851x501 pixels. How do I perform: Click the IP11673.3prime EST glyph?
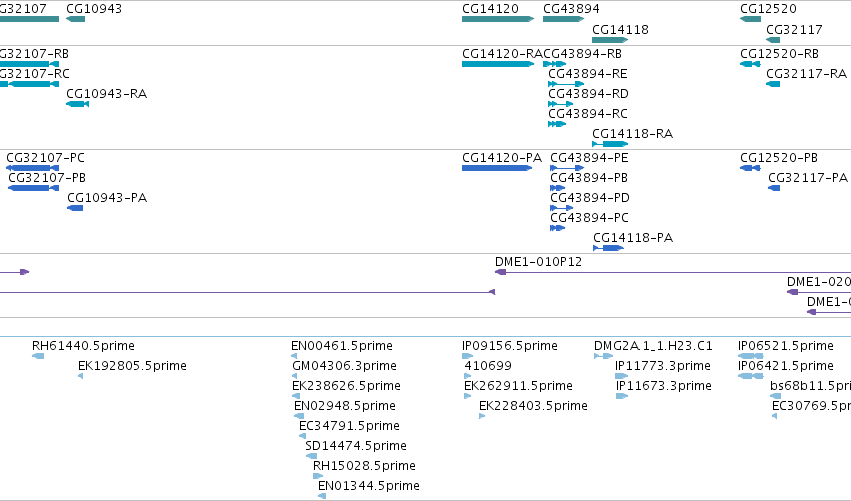[622, 396]
